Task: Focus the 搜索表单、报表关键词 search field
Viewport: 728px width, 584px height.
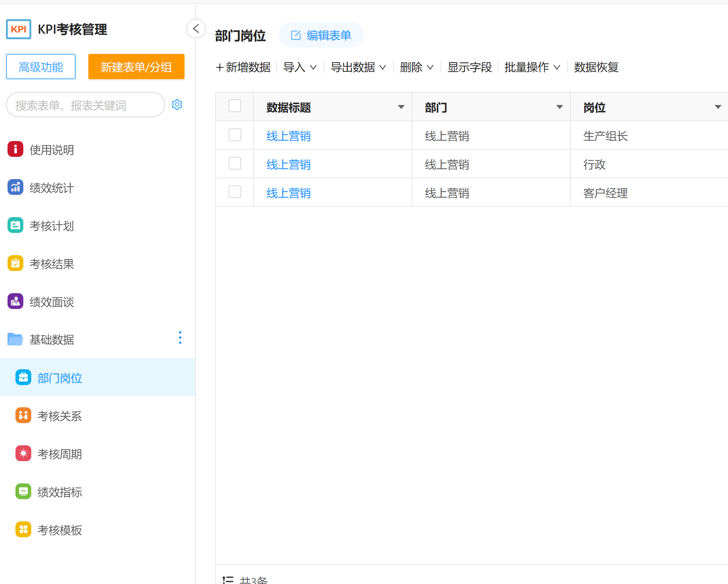Action: [x=85, y=105]
